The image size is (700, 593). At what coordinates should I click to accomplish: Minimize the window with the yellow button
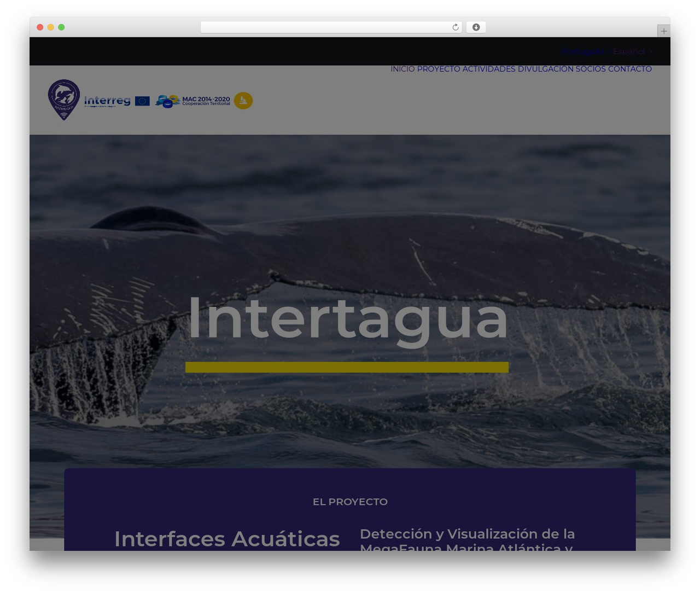pos(50,27)
